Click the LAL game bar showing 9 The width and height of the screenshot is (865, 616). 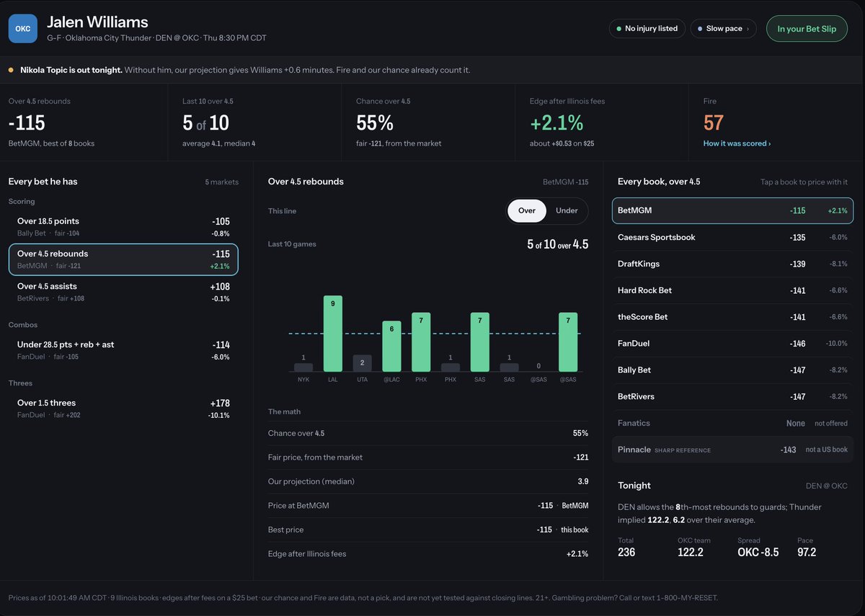click(333, 334)
